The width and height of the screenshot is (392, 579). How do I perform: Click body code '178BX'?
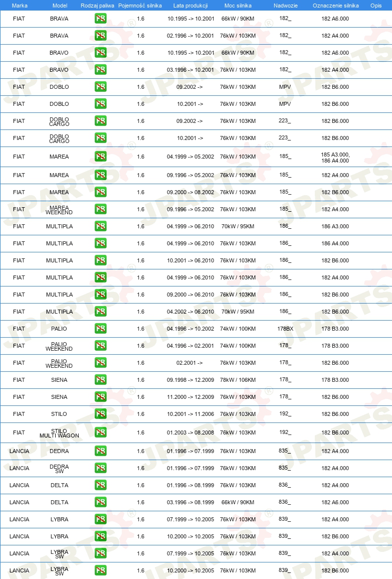click(x=285, y=329)
